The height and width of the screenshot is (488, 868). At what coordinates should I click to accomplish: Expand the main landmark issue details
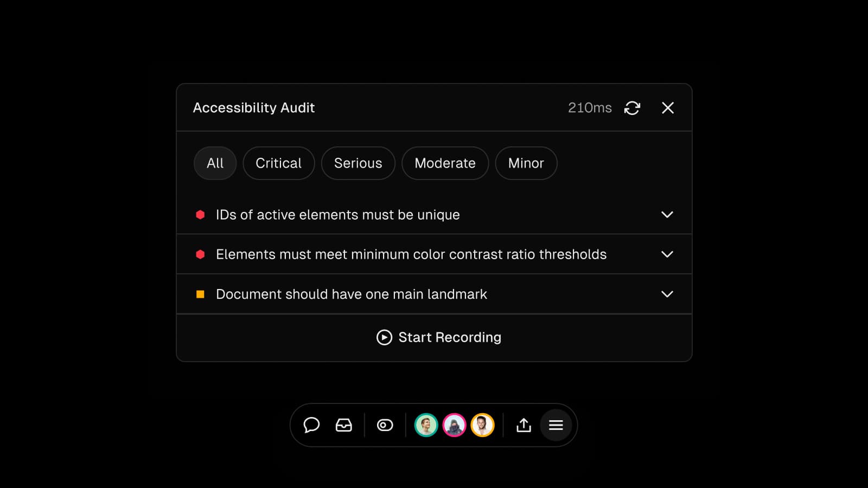667,294
